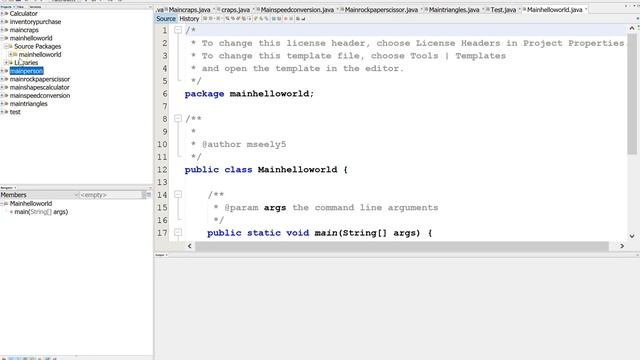
Task: Open the Members dropdown in Navigator
Action: click(x=39, y=195)
